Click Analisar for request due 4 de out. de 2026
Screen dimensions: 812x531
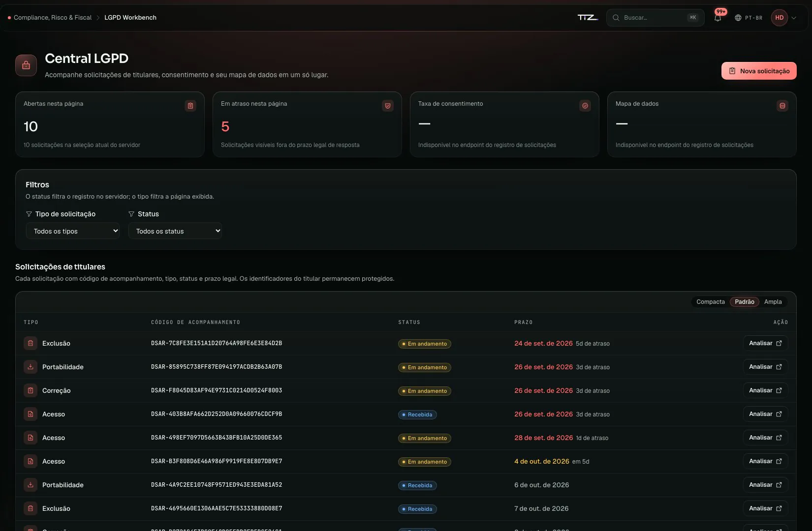pyautogui.click(x=765, y=461)
